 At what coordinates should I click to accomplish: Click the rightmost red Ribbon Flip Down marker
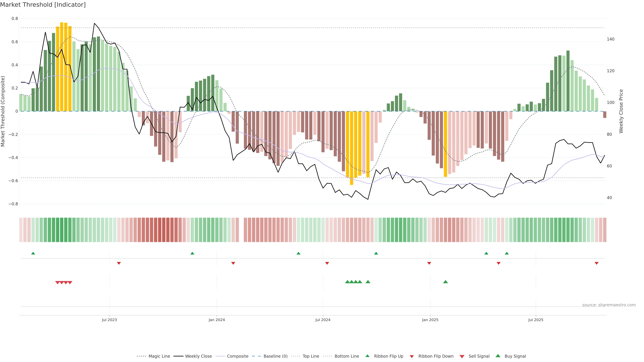[597, 263]
